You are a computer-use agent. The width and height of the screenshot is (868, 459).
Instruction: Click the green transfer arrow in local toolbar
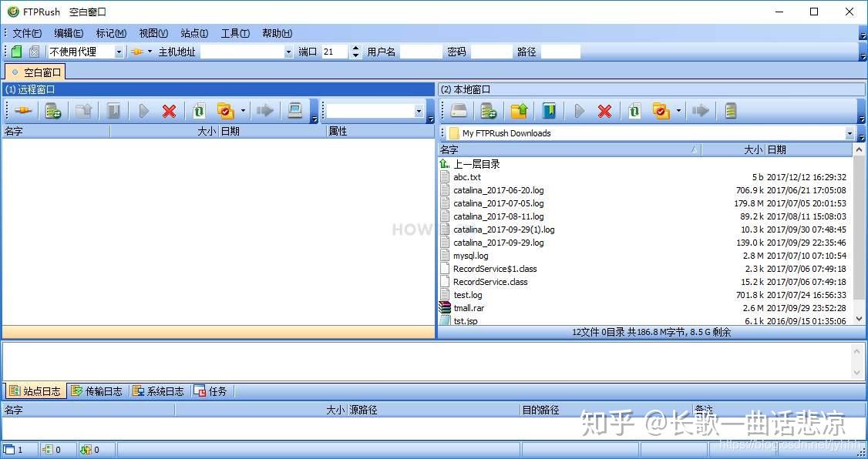point(700,111)
